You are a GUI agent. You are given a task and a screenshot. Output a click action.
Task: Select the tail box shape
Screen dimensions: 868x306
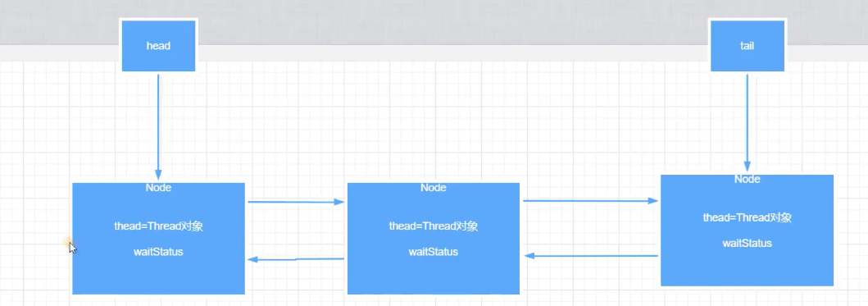click(x=748, y=46)
